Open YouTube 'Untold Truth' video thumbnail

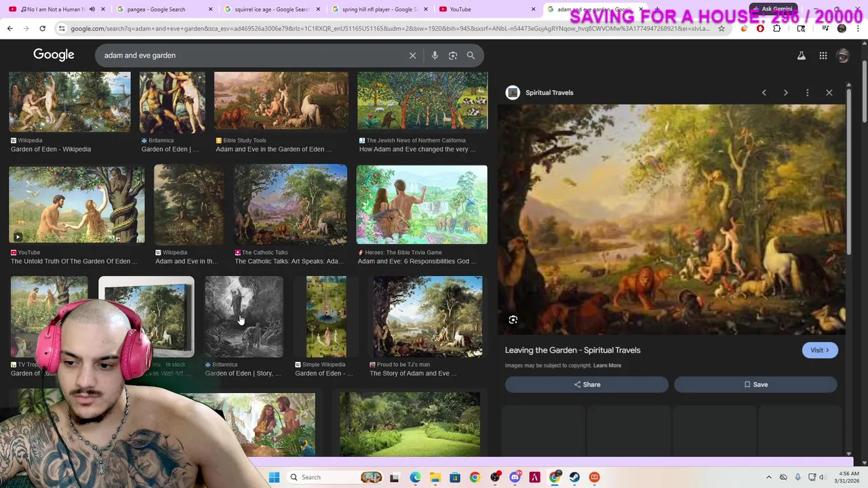click(77, 204)
